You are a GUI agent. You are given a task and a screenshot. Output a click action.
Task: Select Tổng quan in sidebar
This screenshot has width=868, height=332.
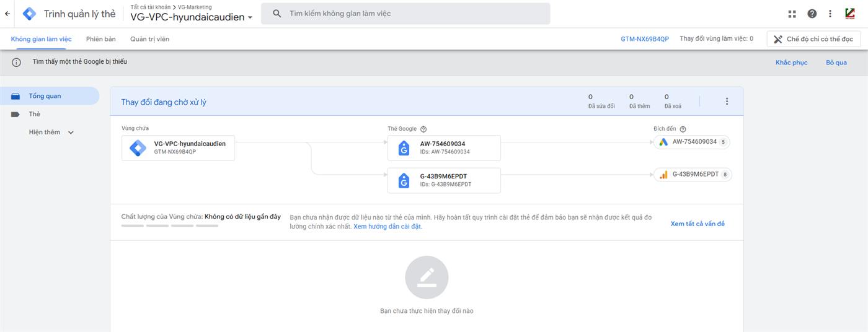click(50, 96)
